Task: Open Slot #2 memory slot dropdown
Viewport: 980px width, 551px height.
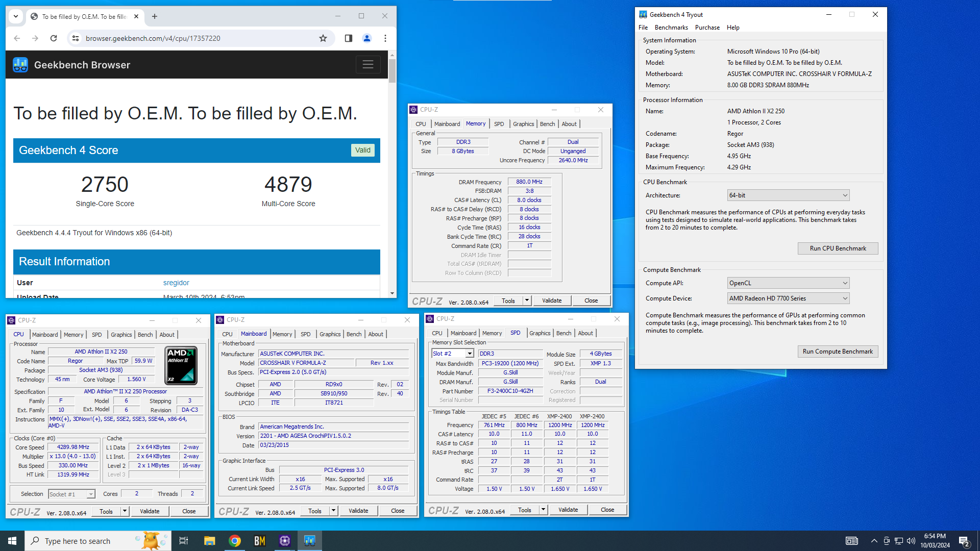Action: 453,354
